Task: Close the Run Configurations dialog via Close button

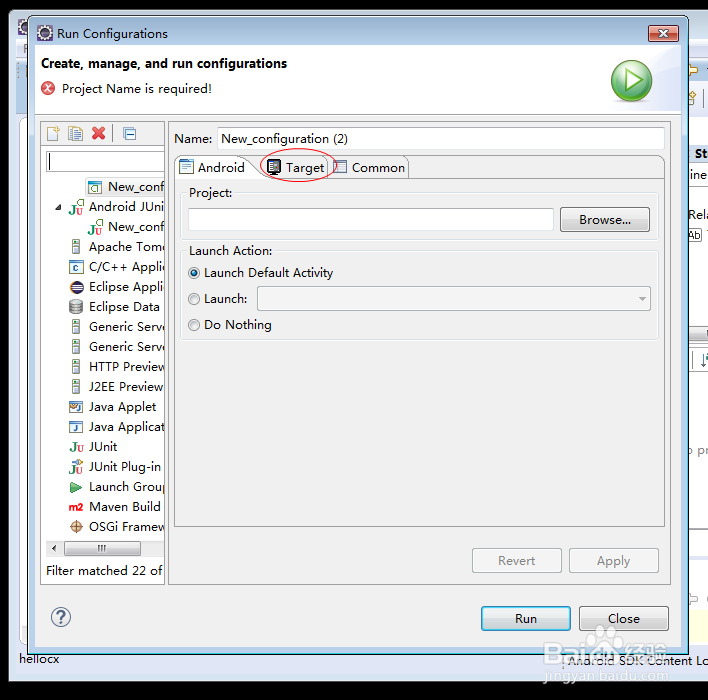Action: 624,618
